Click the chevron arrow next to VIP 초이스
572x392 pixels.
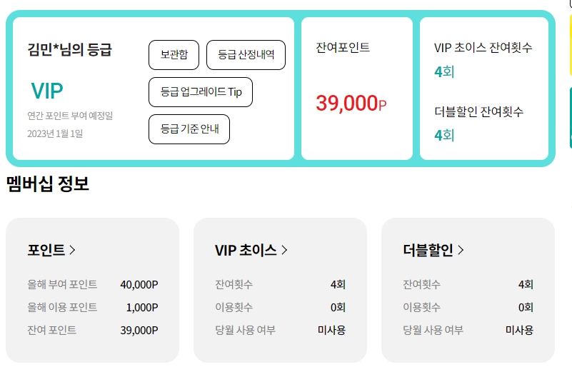click(x=284, y=250)
